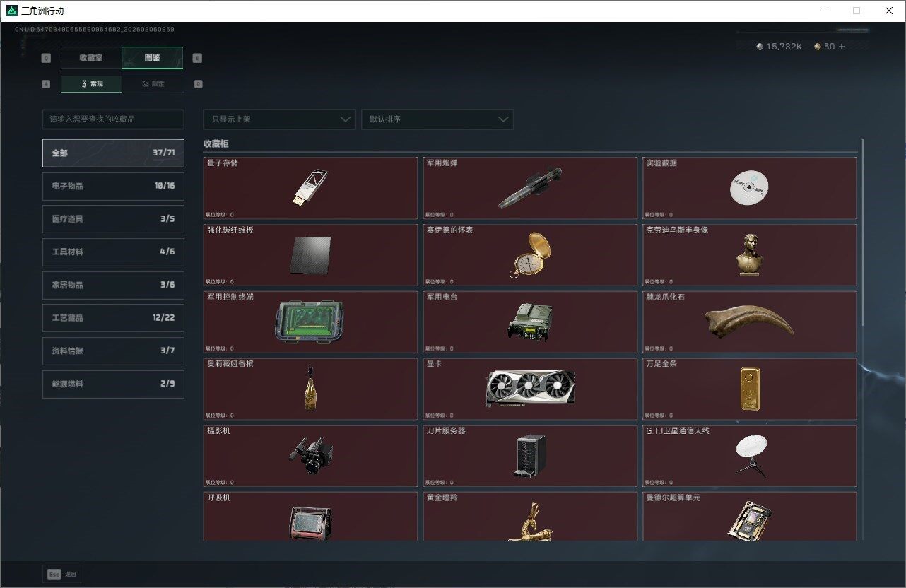Select the 棘龙爪化石 fossil claw icon
The height and width of the screenshot is (588, 906).
pyautogui.click(x=750, y=322)
